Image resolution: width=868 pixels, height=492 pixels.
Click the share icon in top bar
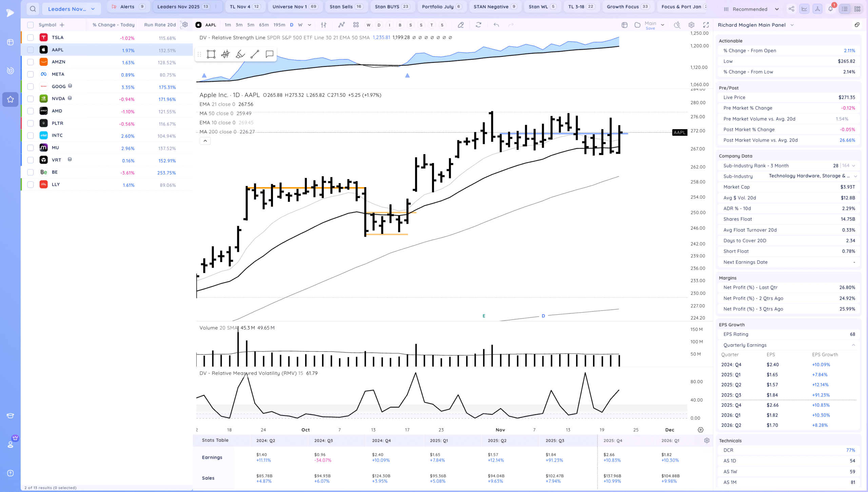pyautogui.click(x=791, y=9)
